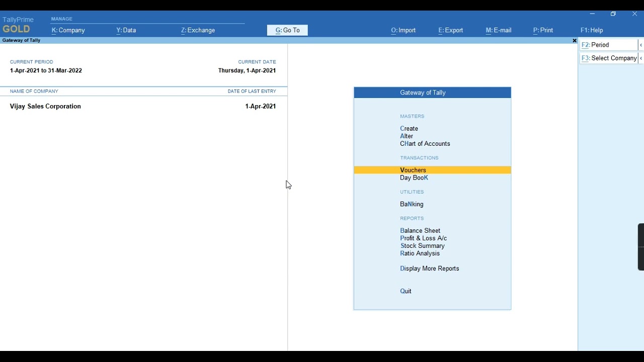Open Banking utilities
The image size is (644, 362).
pos(412,204)
